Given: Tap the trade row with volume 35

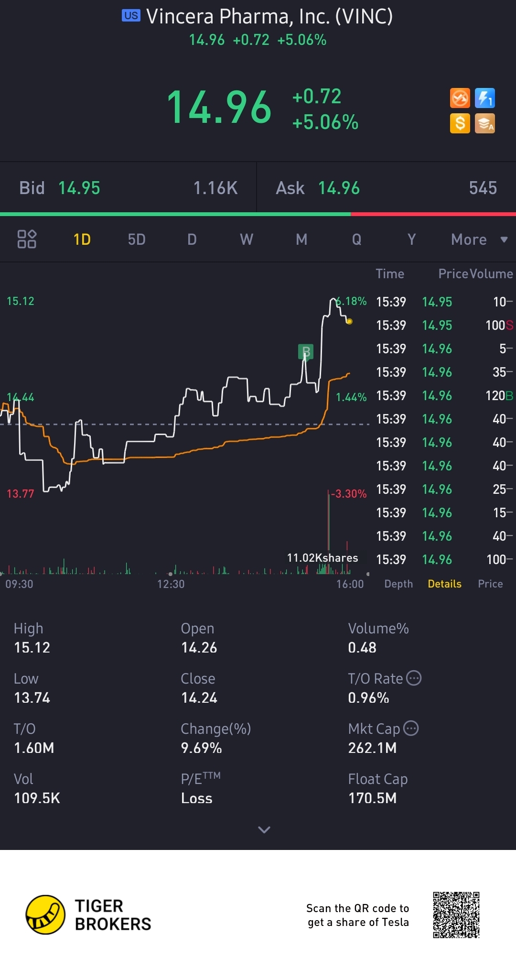Looking at the screenshot, I should [x=444, y=372].
